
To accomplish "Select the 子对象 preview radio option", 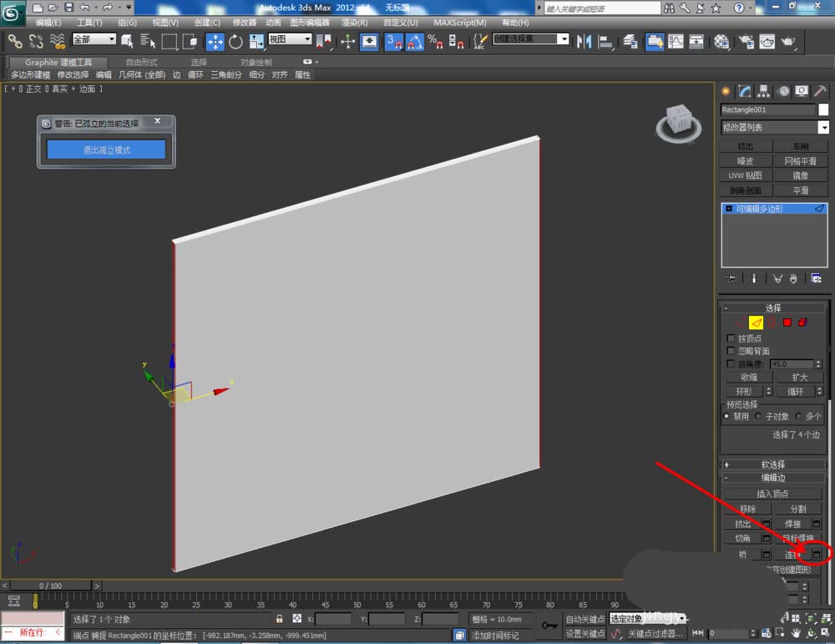I will click(758, 416).
